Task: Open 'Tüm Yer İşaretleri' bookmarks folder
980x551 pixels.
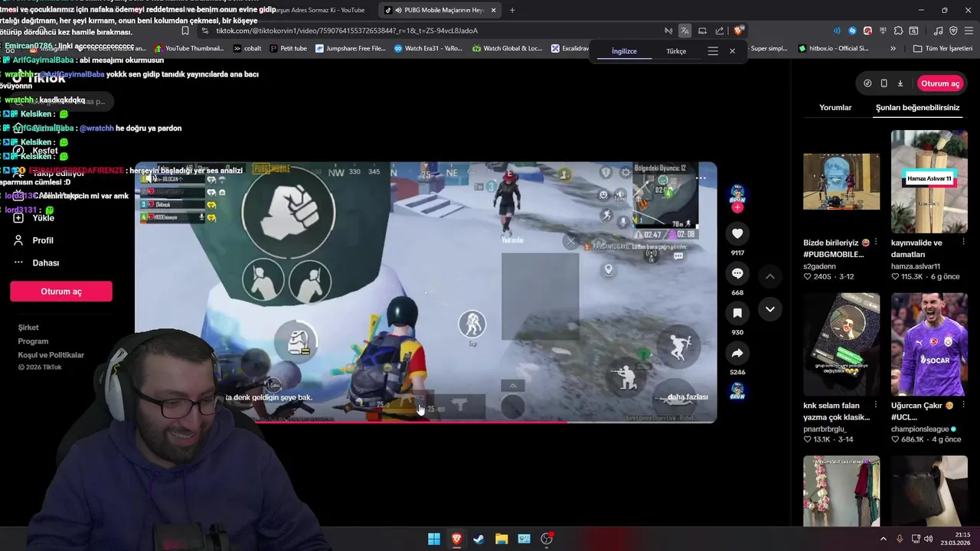Action: pyautogui.click(x=942, y=48)
